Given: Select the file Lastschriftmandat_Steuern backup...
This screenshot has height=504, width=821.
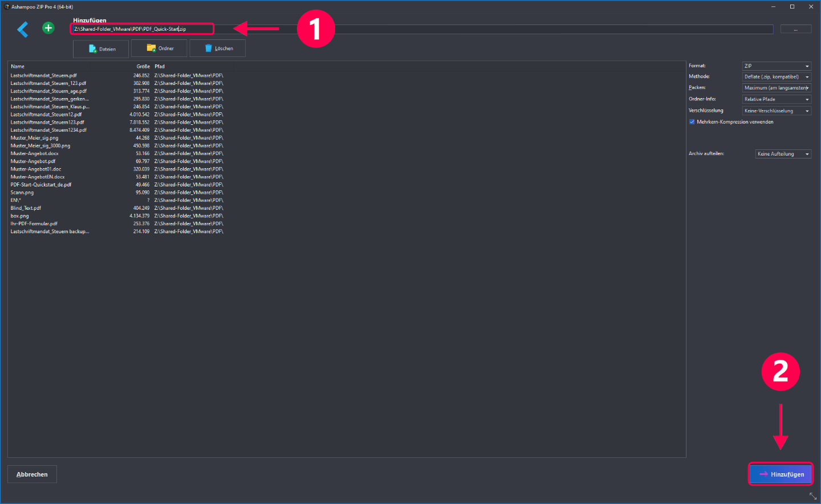Looking at the screenshot, I should coord(50,231).
